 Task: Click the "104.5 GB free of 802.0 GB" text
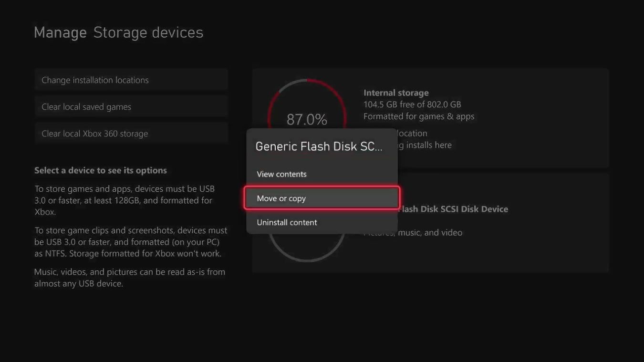click(x=412, y=104)
